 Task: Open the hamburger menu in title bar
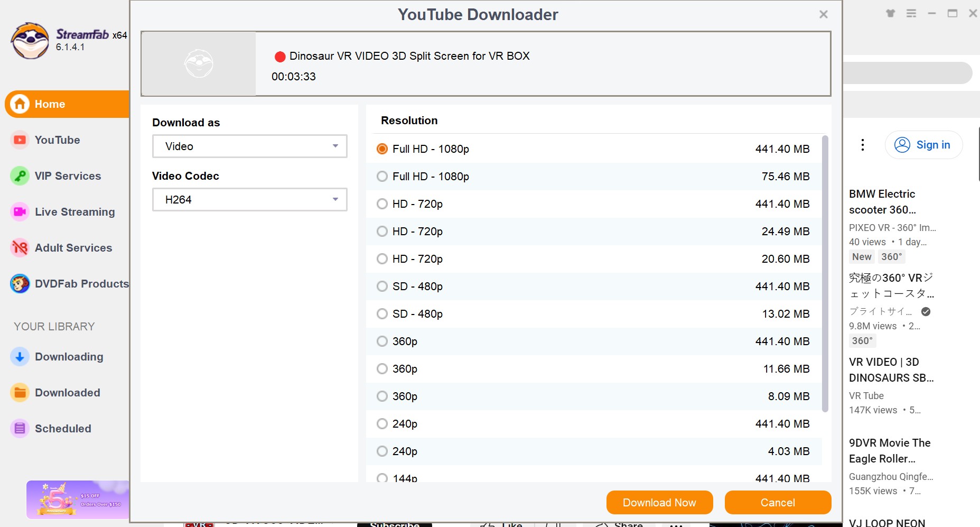pos(911,14)
